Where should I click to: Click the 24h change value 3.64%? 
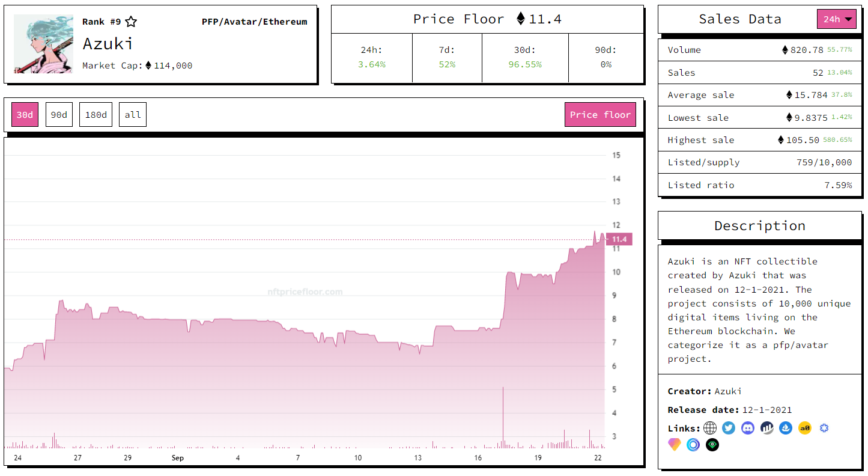coord(372,64)
